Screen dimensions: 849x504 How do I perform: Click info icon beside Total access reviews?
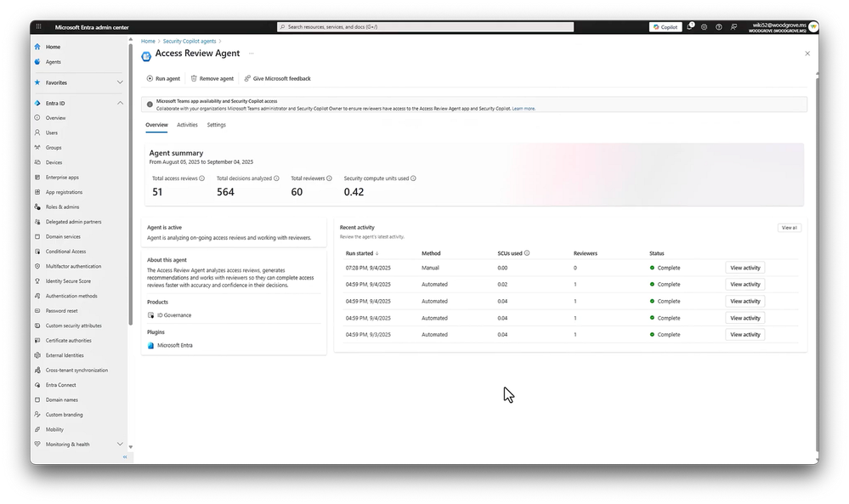[202, 178]
